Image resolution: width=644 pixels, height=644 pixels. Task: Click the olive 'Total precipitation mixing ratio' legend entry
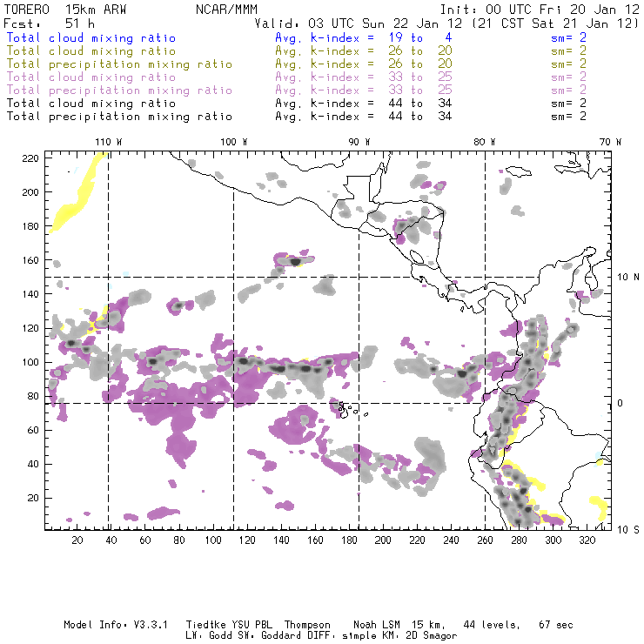tap(119, 64)
